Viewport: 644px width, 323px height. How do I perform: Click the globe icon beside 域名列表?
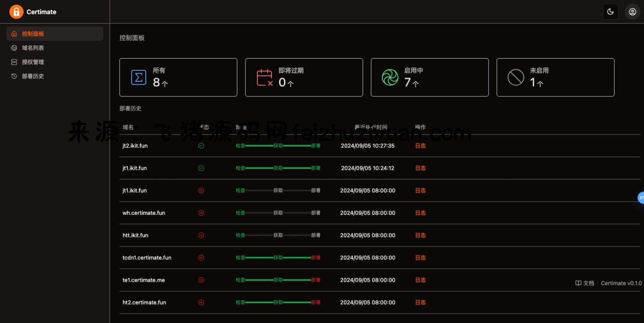(x=14, y=48)
